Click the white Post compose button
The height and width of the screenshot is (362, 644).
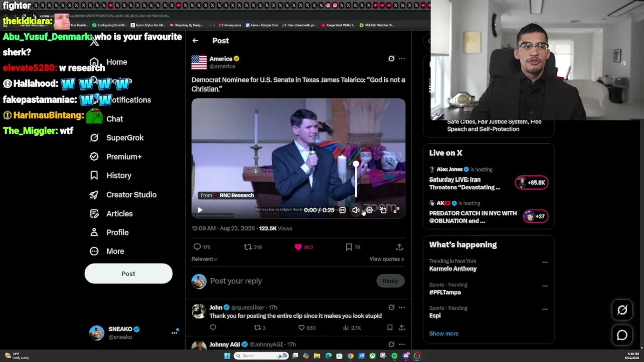click(128, 274)
